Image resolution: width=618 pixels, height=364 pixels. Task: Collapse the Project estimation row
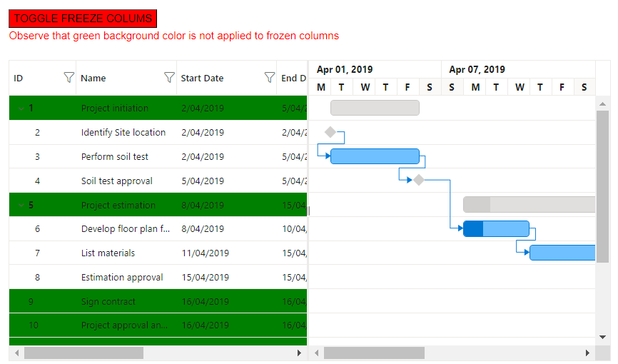tap(20, 206)
